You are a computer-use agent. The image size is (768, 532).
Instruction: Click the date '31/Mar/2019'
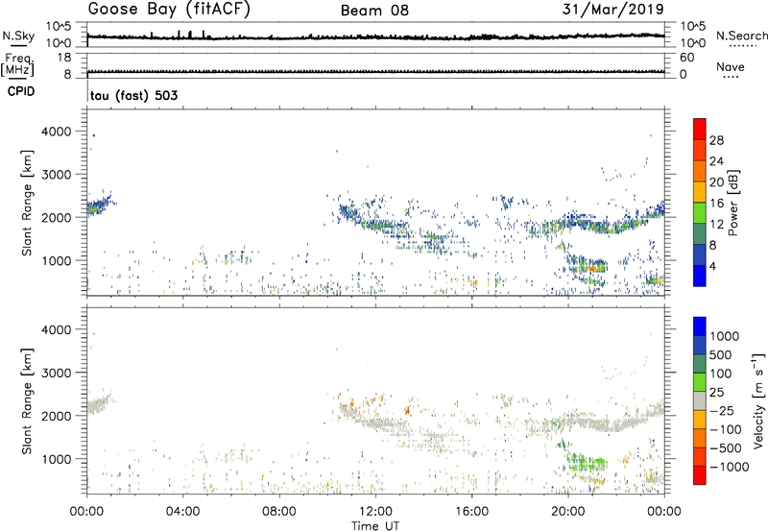coord(612,9)
